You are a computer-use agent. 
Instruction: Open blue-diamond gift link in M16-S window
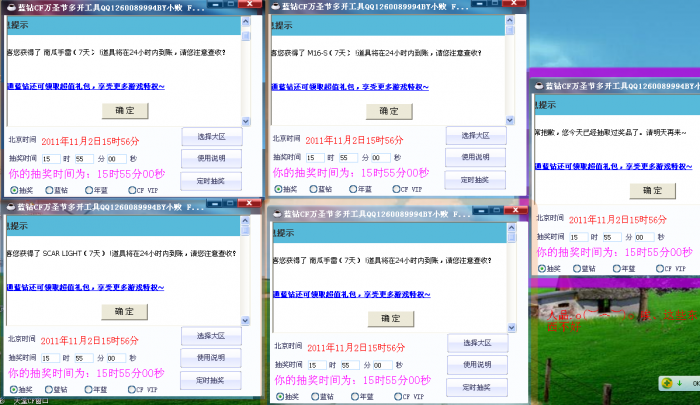pyautogui.click(x=350, y=87)
